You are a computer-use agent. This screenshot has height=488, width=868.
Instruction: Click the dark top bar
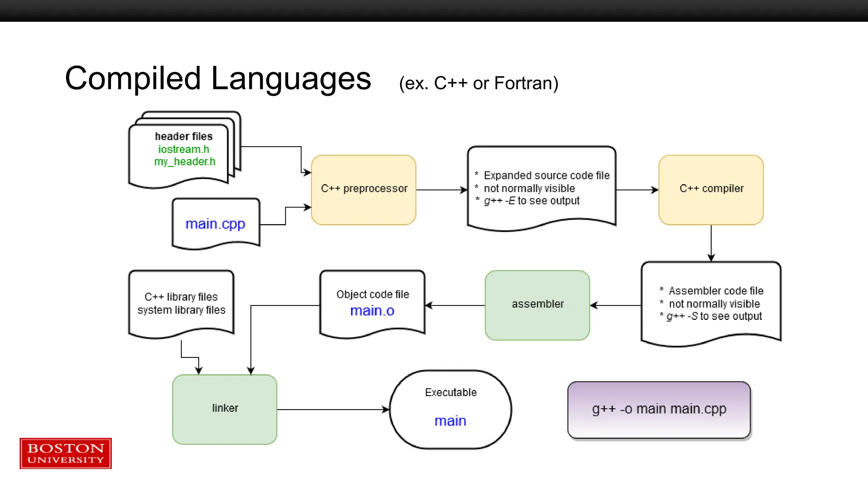pos(434,10)
